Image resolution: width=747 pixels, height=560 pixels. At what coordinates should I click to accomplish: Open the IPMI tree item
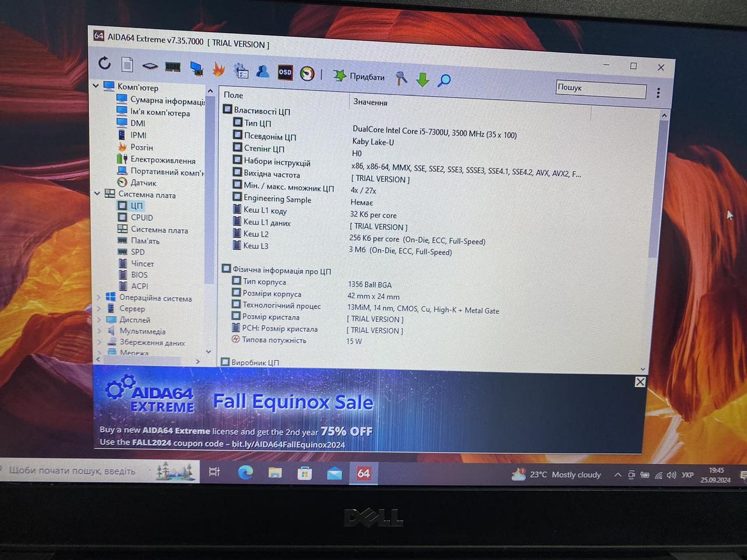pos(132,135)
